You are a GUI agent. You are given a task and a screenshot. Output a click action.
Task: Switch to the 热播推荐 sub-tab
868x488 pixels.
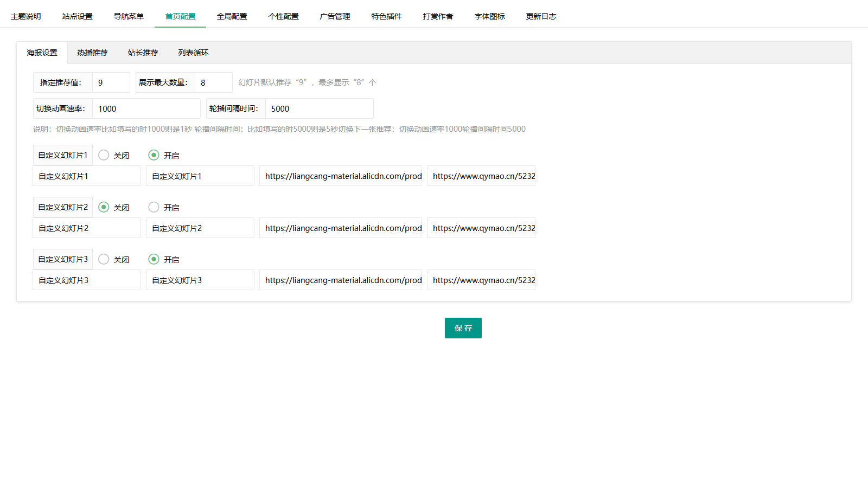(x=92, y=53)
